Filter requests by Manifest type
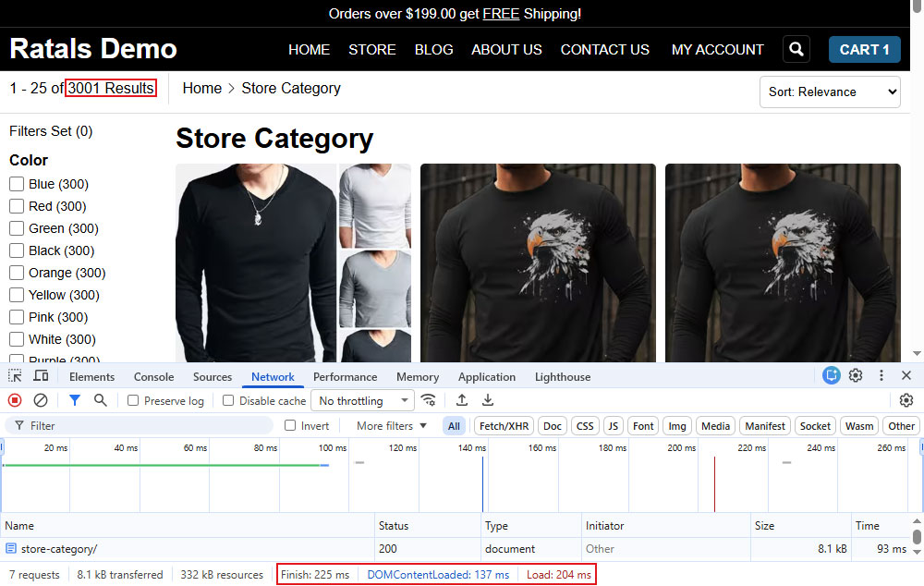Screen dimensions: 924x586 [x=765, y=426]
